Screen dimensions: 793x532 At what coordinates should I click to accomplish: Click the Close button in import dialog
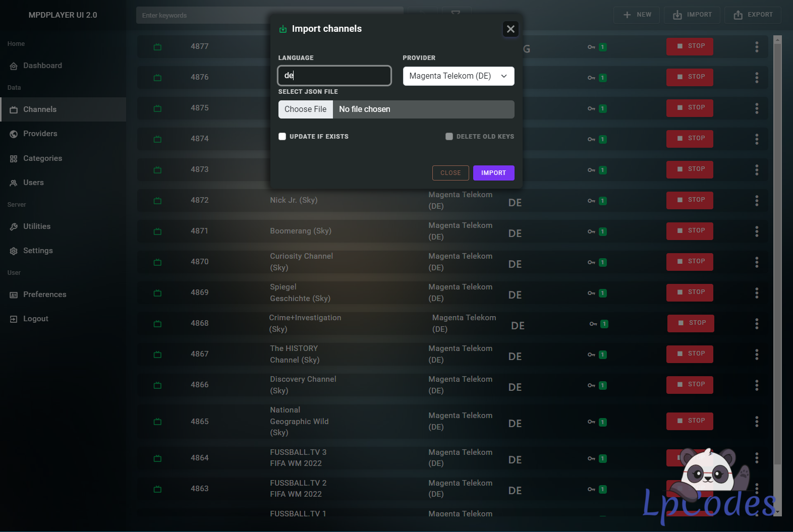coord(450,173)
